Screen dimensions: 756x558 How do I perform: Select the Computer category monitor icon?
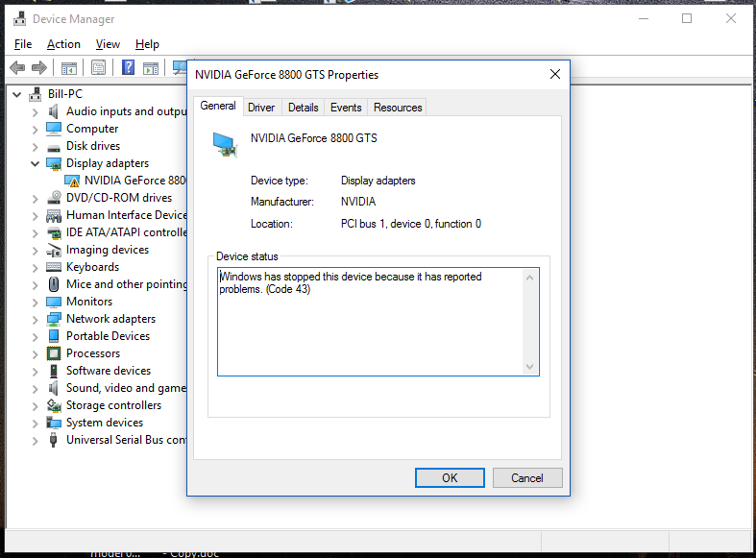pos(54,129)
